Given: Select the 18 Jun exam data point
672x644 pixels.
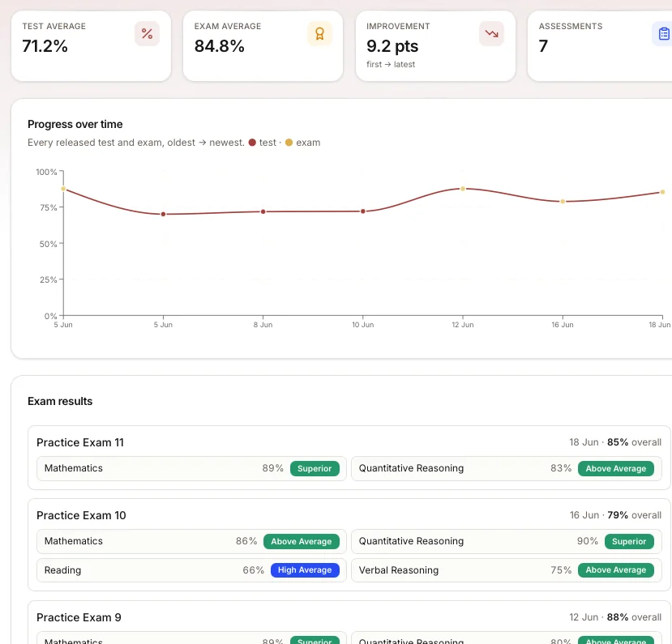Looking at the screenshot, I should click(x=662, y=192).
